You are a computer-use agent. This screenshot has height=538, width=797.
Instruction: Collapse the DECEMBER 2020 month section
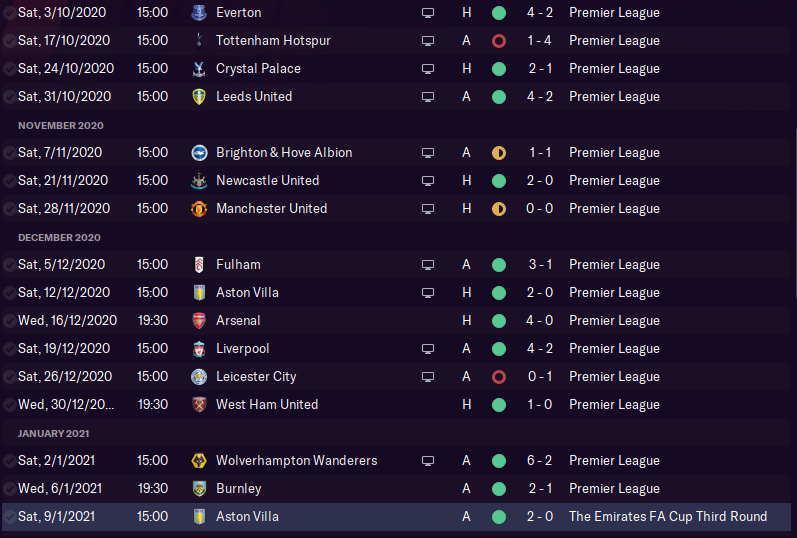[60, 238]
